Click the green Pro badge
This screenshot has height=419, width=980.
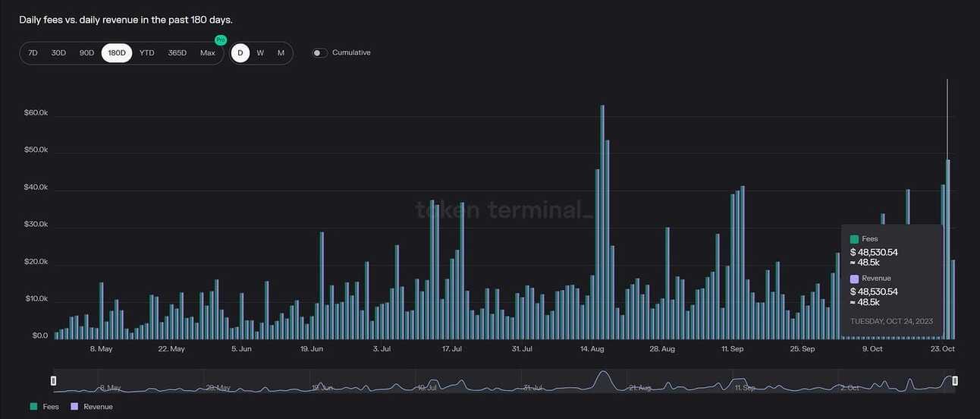(221, 39)
